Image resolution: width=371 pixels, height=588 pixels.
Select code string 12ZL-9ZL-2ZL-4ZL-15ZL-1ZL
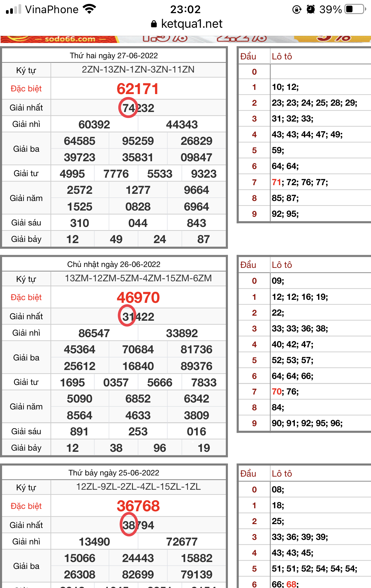(138, 487)
